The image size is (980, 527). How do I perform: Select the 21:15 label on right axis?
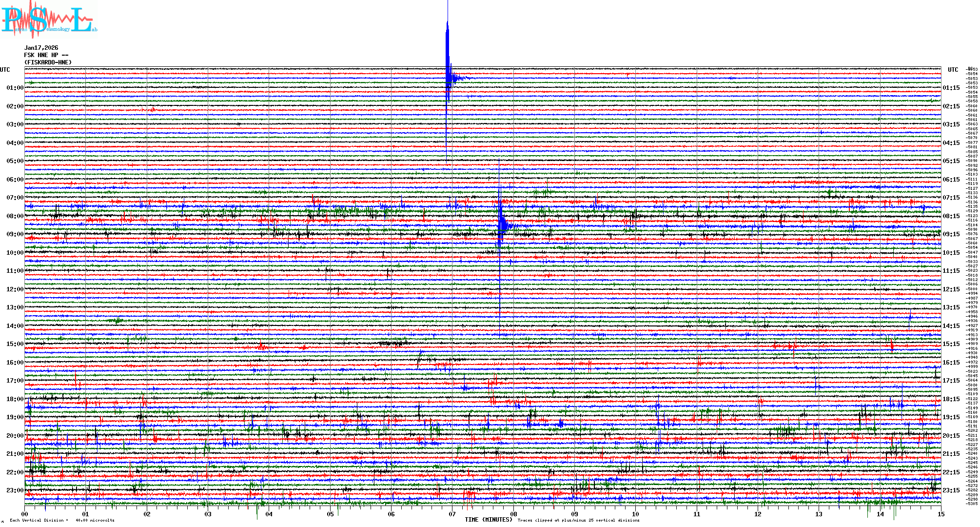click(x=951, y=454)
